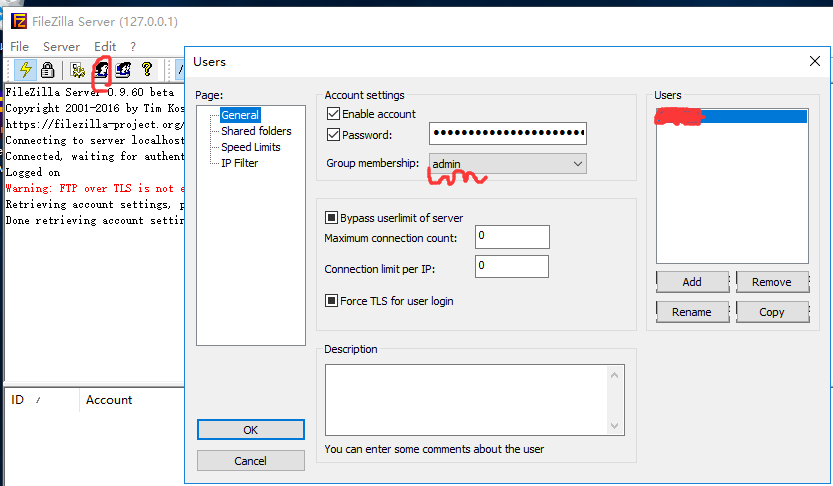
Task: Click the Account column header
Action: [x=133, y=400]
